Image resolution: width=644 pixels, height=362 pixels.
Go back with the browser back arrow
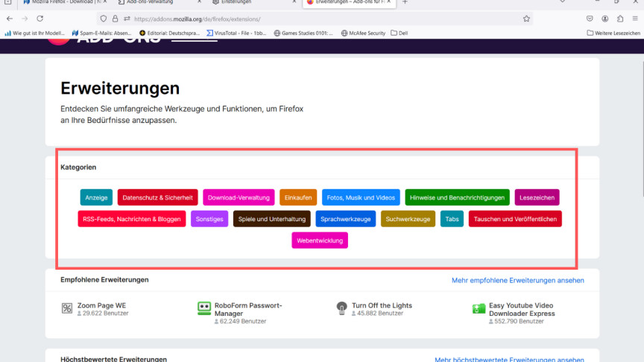coord(10,19)
